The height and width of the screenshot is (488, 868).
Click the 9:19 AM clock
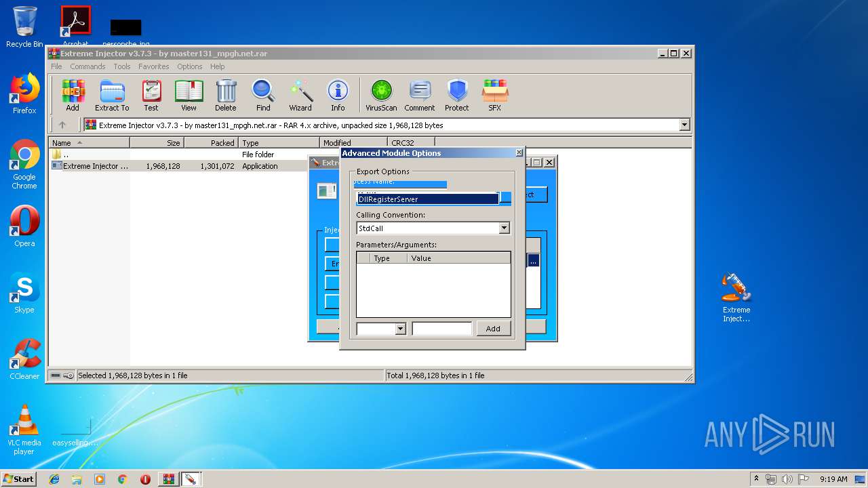coord(833,479)
